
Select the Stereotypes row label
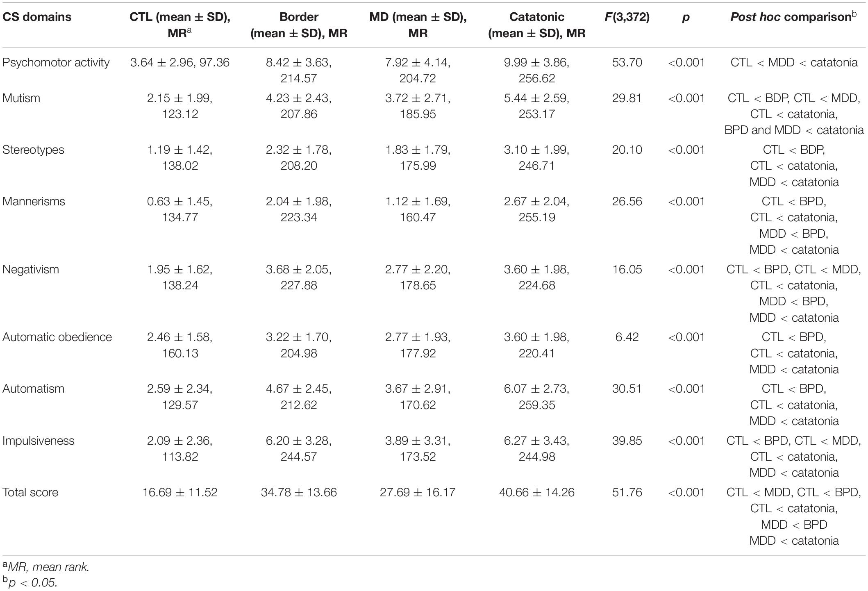coord(33,150)
